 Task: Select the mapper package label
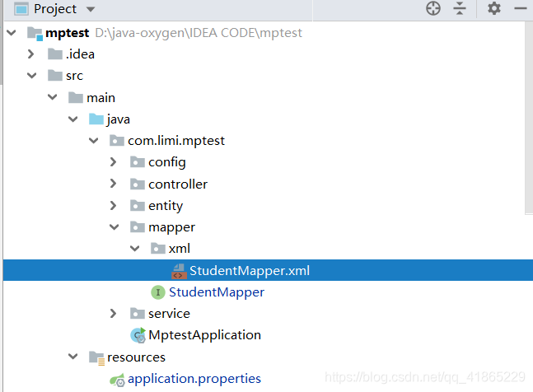(171, 227)
